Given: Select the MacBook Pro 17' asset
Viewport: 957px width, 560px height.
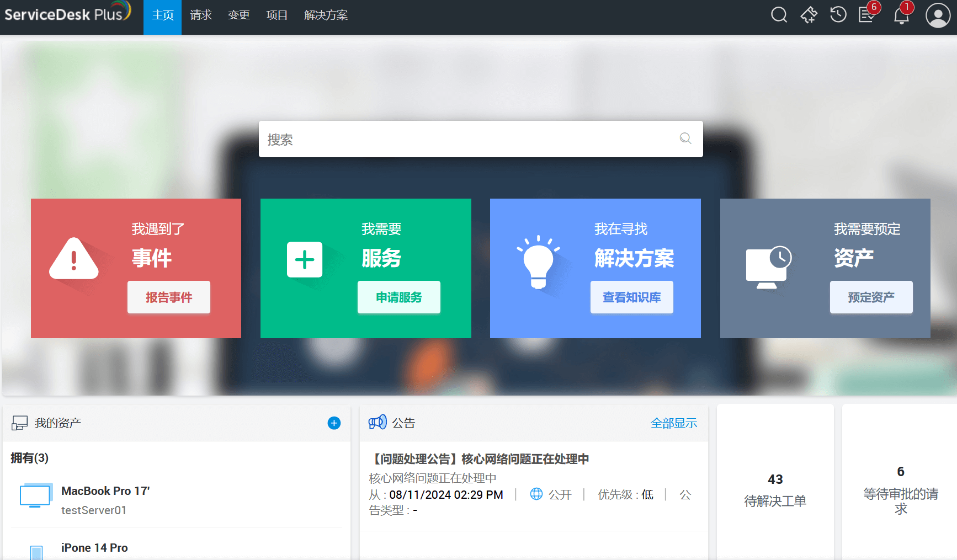Looking at the screenshot, I should click(105, 490).
